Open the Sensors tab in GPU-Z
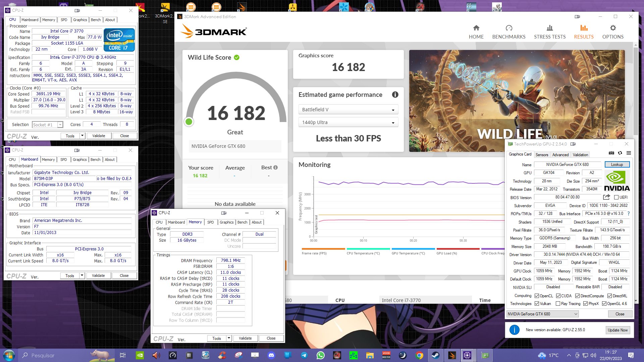 [x=542, y=155]
